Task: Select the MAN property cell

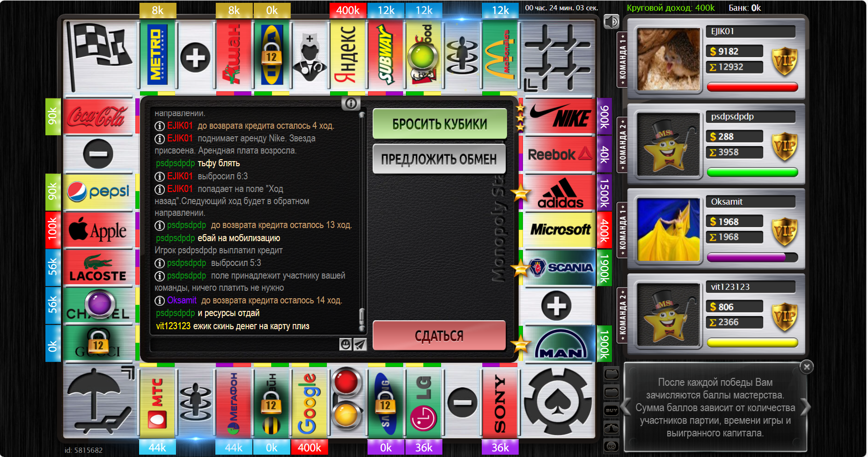Action: (559, 344)
